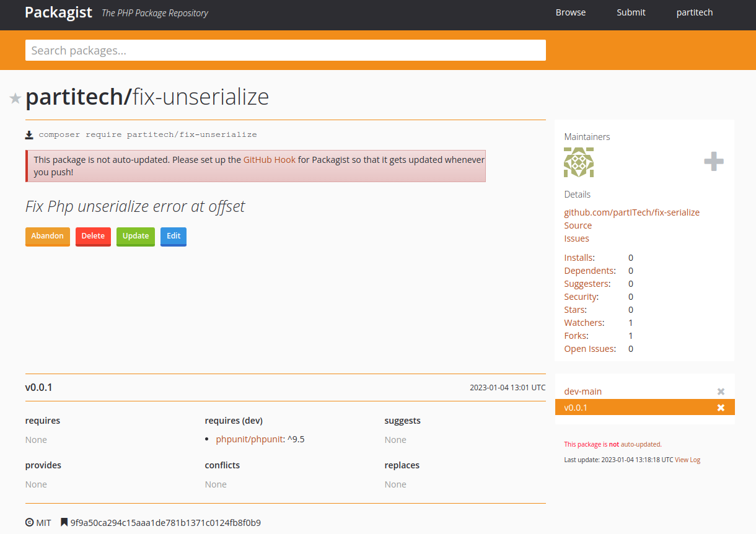
Task: Open the Security link
Action: pos(580,297)
